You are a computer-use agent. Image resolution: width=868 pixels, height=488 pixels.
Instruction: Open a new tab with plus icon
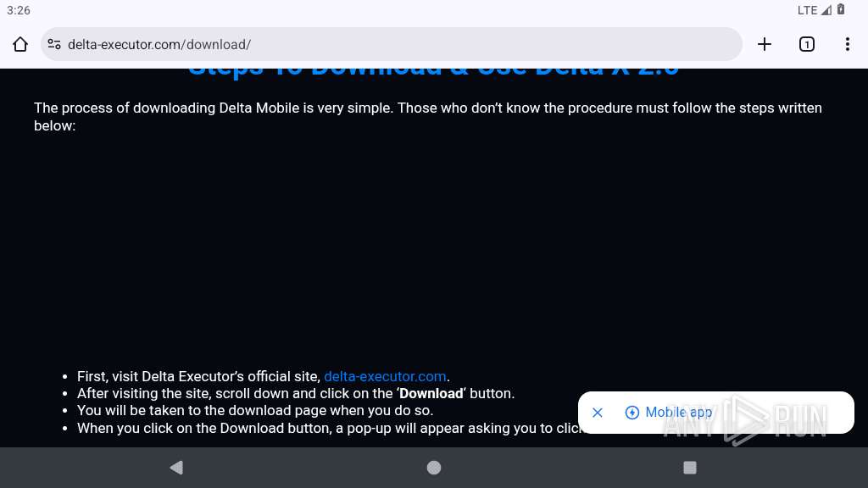[764, 44]
